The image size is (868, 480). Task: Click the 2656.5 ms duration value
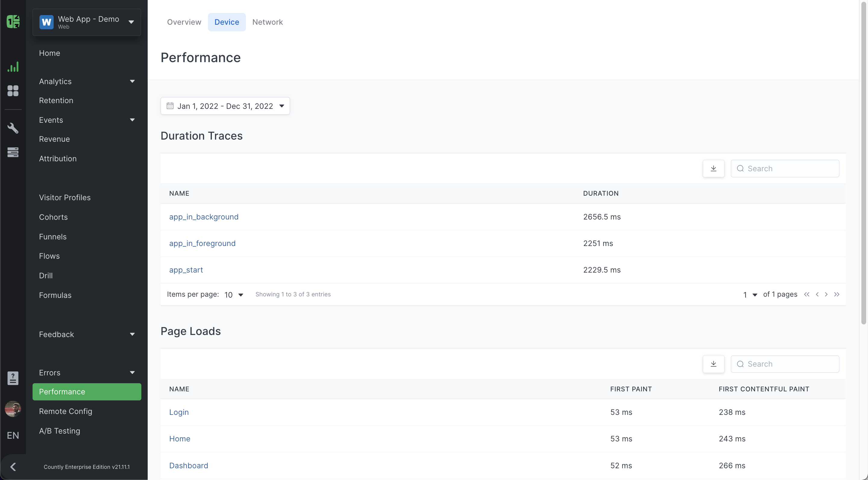coord(602,217)
